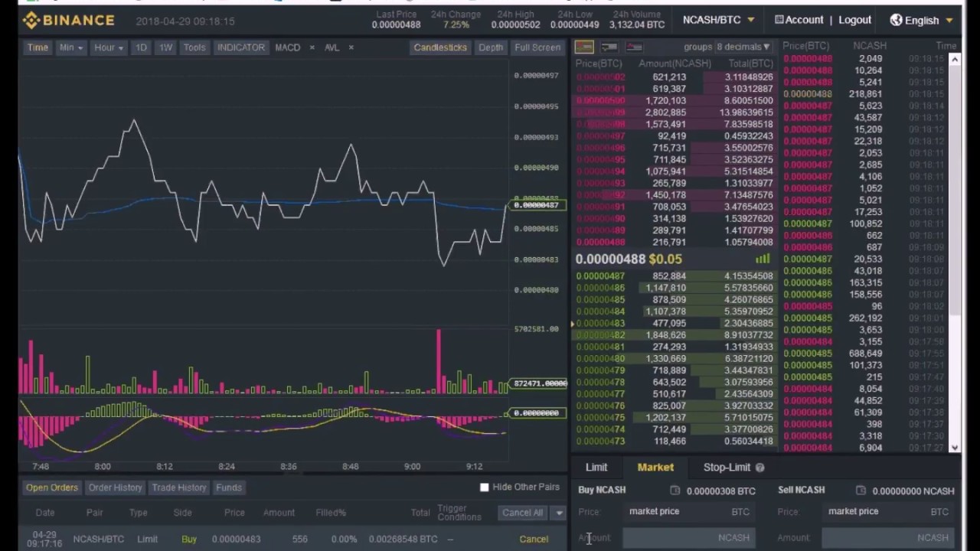Select buy-orders-only order book view icon
Screen dimensions: 980x551
609,47
